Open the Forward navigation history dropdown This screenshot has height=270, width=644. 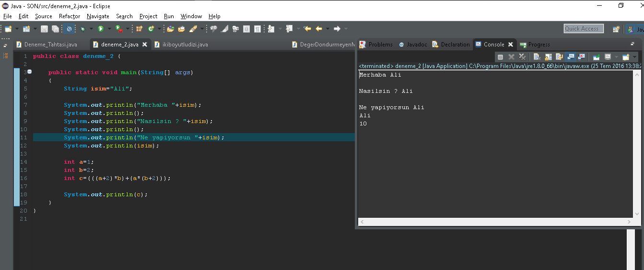(346, 29)
